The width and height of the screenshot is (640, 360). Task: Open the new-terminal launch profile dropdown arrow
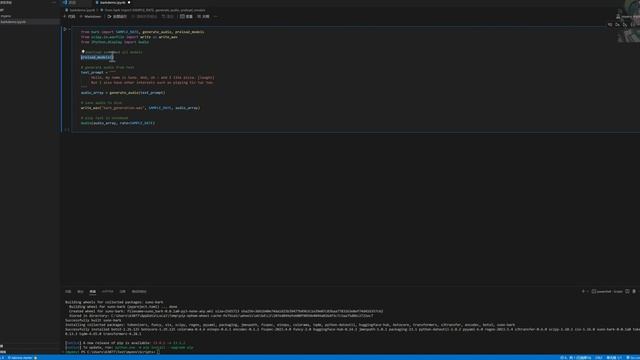(x=588, y=291)
